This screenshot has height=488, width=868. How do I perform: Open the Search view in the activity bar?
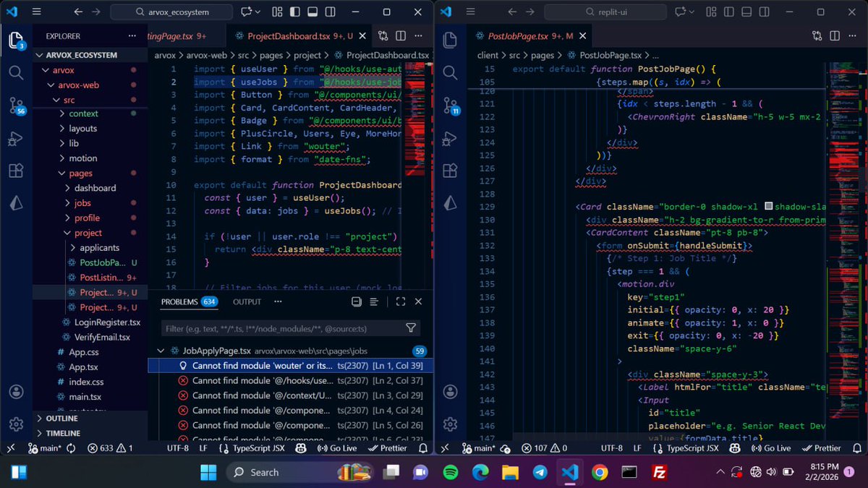click(x=16, y=73)
